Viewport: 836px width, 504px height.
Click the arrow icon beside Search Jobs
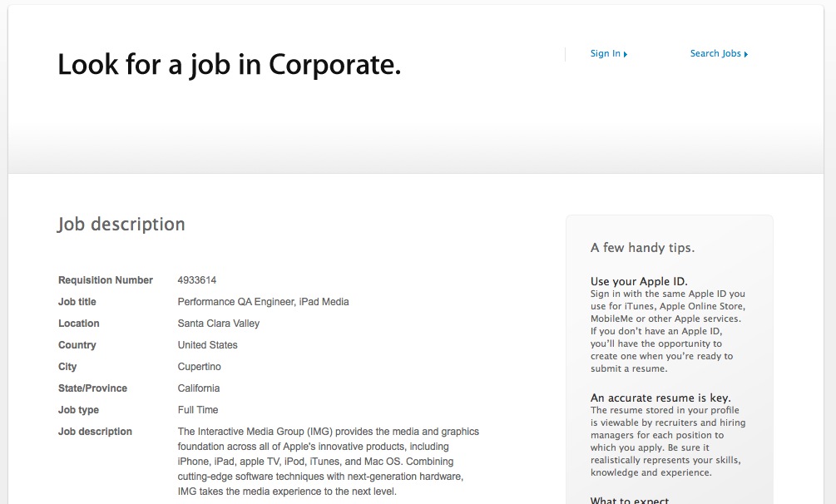(x=746, y=54)
